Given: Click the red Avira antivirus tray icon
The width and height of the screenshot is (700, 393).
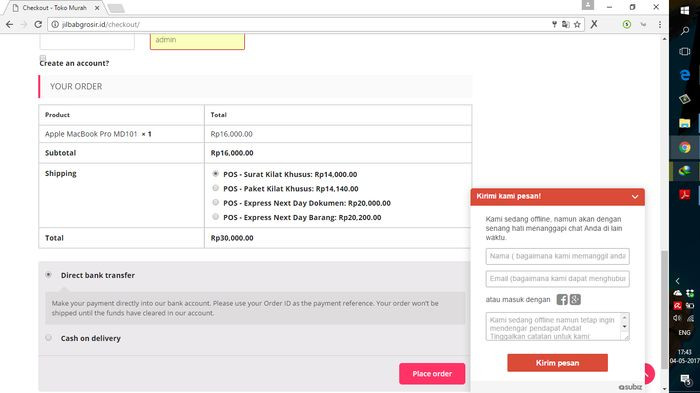Looking at the screenshot, I should (x=677, y=305).
